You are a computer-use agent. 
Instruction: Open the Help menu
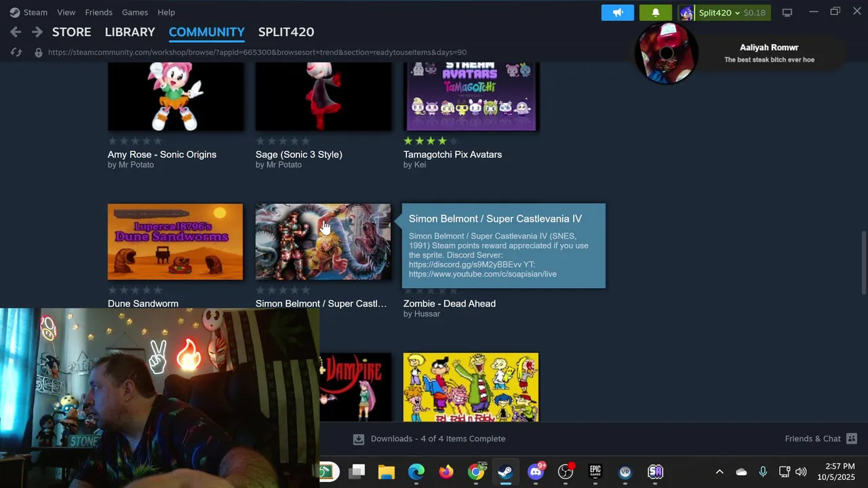pyautogui.click(x=166, y=12)
